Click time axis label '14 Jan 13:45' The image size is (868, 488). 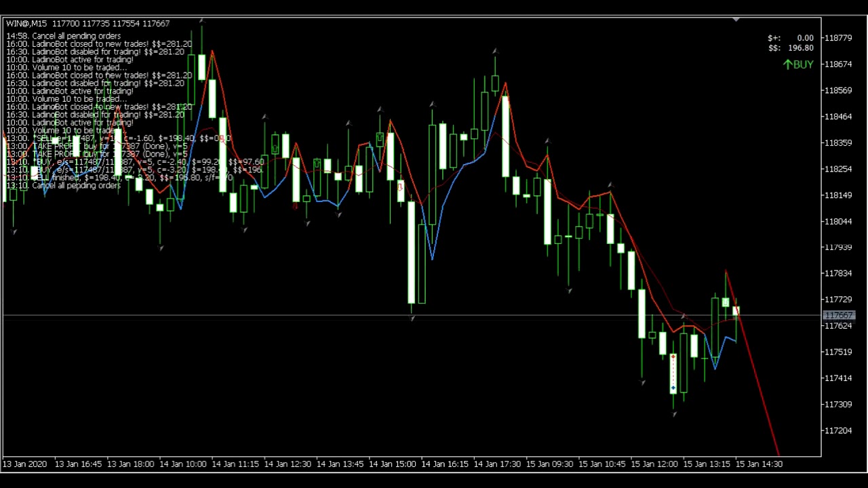click(340, 464)
